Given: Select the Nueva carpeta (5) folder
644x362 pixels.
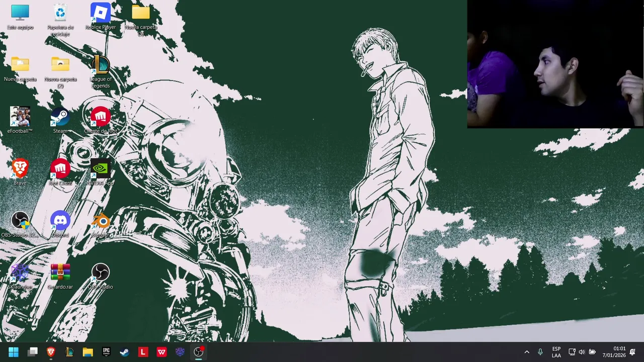Looking at the screenshot, I should 141,20.
